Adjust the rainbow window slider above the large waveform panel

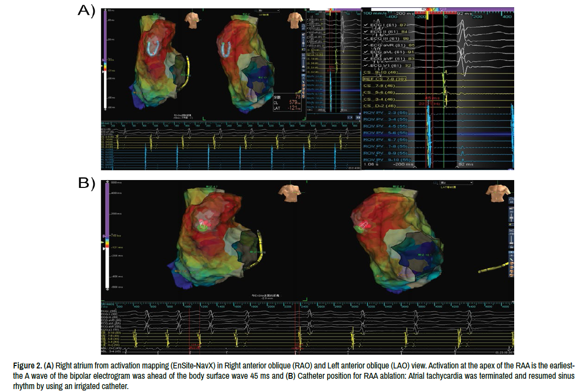(435, 9)
